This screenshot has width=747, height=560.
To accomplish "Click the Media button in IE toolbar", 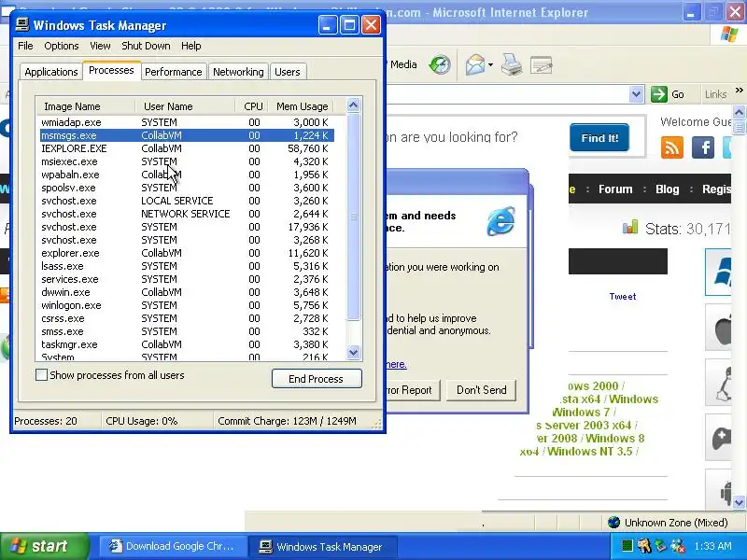I will 402,64.
